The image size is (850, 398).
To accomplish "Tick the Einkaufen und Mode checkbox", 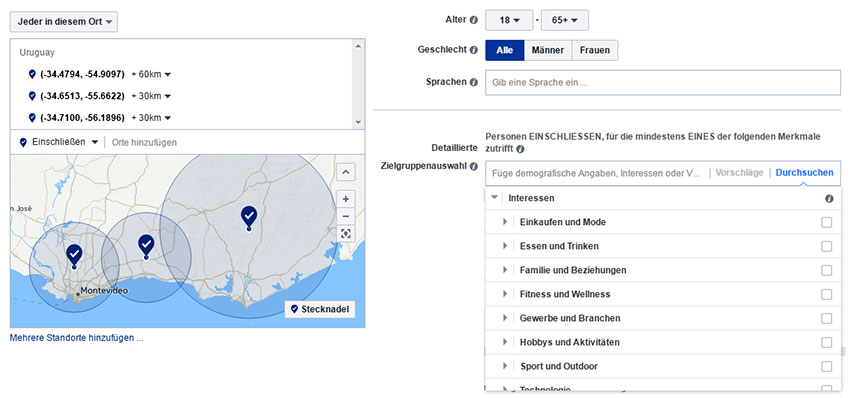I will [x=826, y=222].
